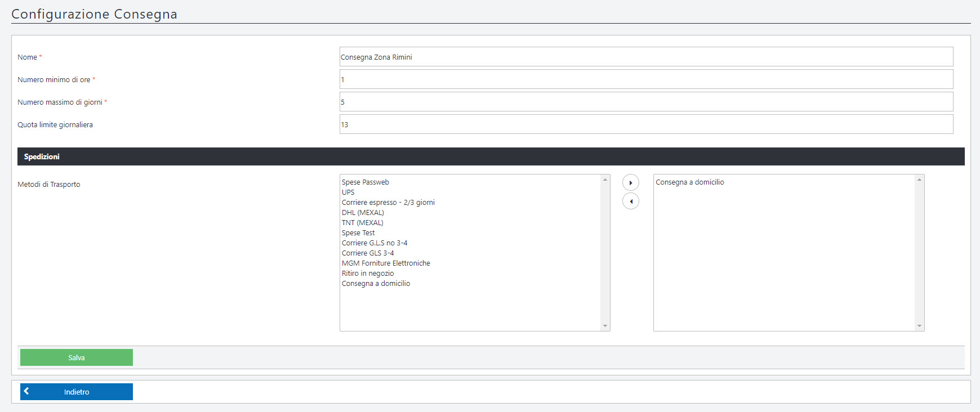Select MGM Forniture Elettroniche
The width and height of the screenshot is (980, 412).
pyautogui.click(x=386, y=263)
